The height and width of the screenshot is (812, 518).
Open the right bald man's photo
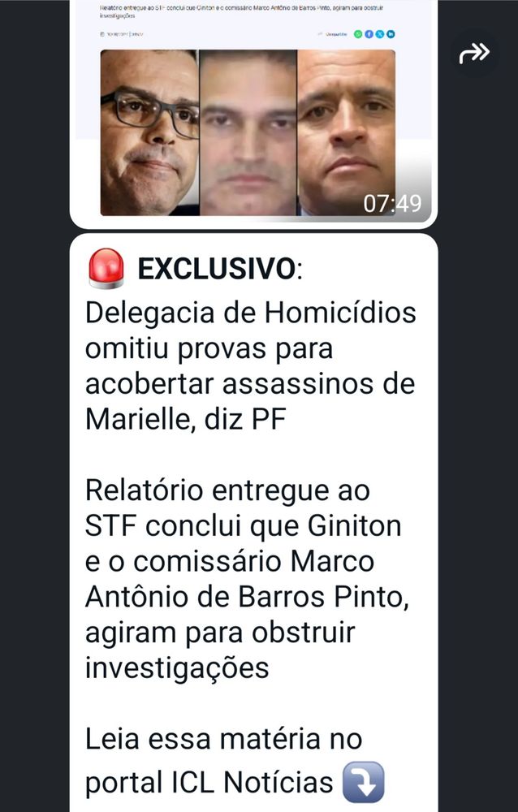click(x=346, y=132)
